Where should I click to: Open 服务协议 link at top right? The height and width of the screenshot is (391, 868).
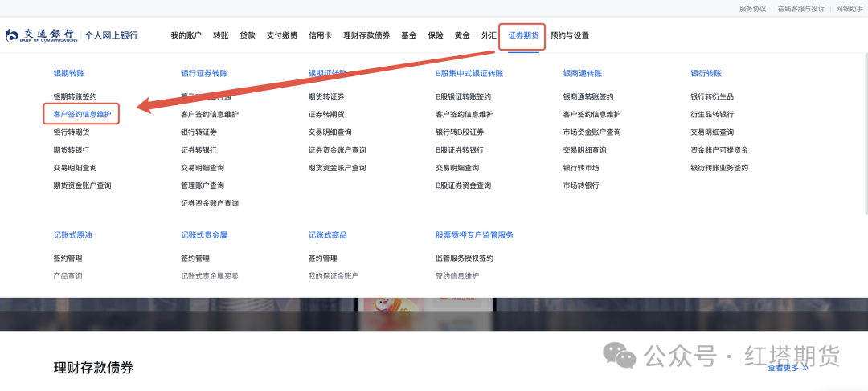(753, 9)
